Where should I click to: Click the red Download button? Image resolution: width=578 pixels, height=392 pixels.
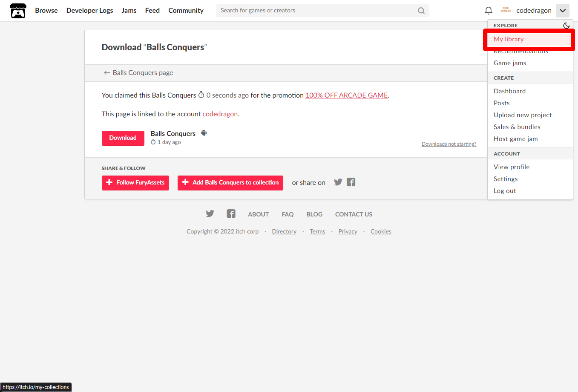123,138
